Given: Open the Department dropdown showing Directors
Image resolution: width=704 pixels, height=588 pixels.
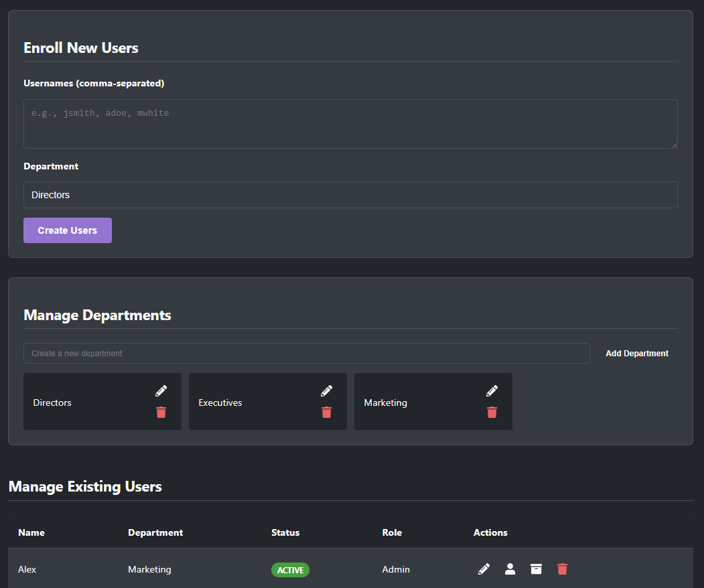Looking at the screenshot, I should 350,195.
